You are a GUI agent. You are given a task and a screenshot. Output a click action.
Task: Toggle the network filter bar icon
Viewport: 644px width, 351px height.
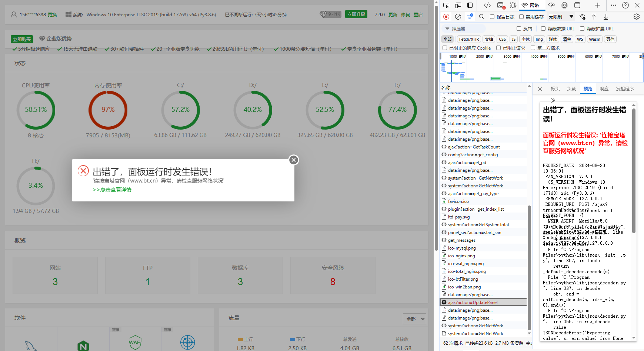coord(470,17)
